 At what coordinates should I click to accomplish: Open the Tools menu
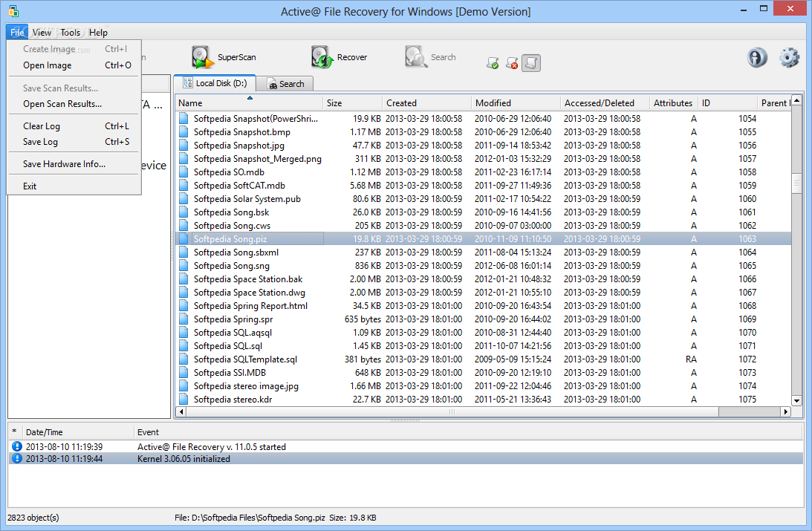pyautogui.click(x=70, y=32)
